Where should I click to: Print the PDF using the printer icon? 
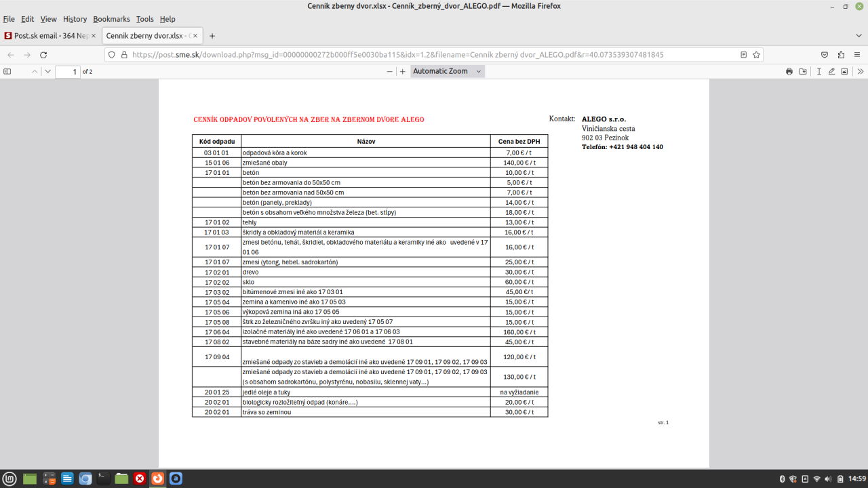point(789,71)
